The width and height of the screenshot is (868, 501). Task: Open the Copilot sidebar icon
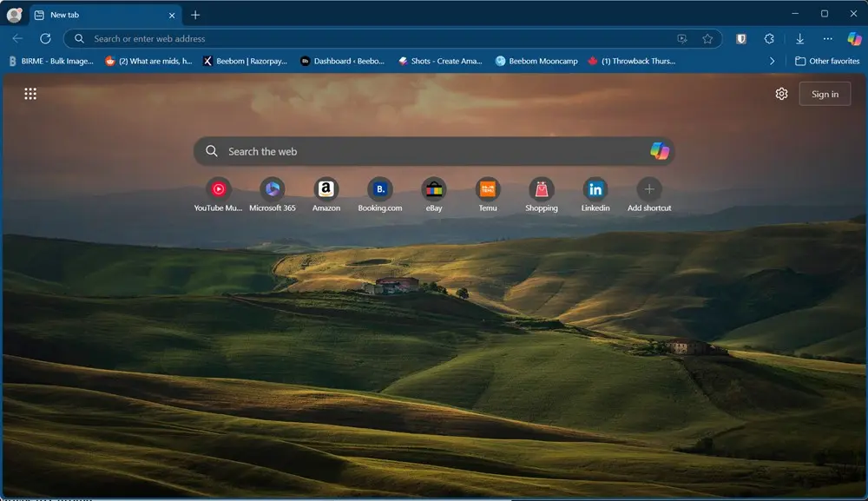pyautogui.click(x=854, y=38)
